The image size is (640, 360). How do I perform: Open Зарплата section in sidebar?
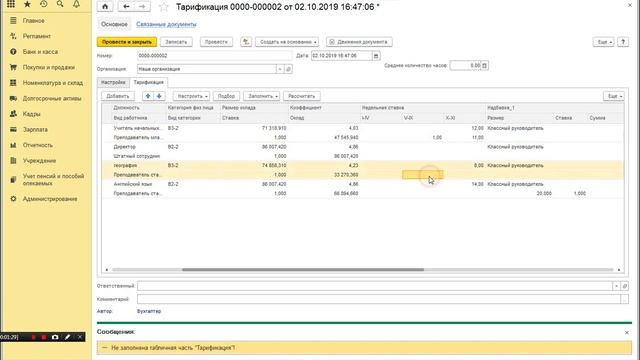pos(35,129)
